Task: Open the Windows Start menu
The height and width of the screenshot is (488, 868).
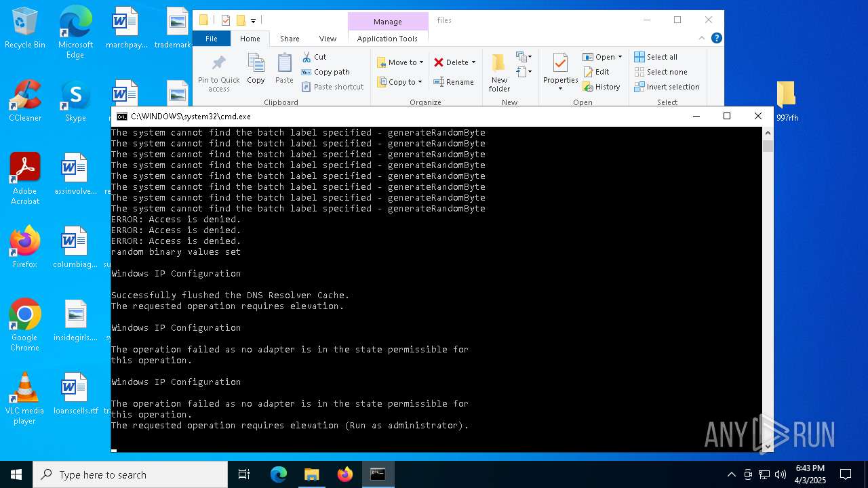Action: click(x=16, y=474)
